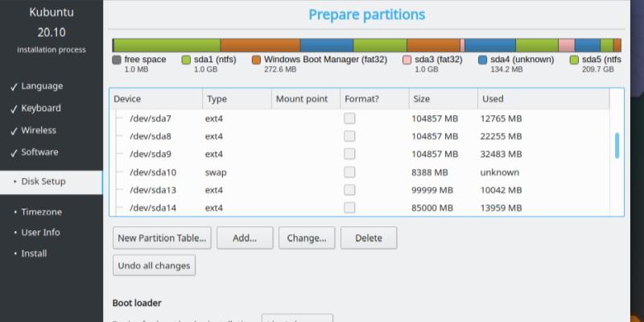Click the pink sda3 (fat32) legend icon
The image size is (644, 322).
pyautogui.click(x=407, y=60)
